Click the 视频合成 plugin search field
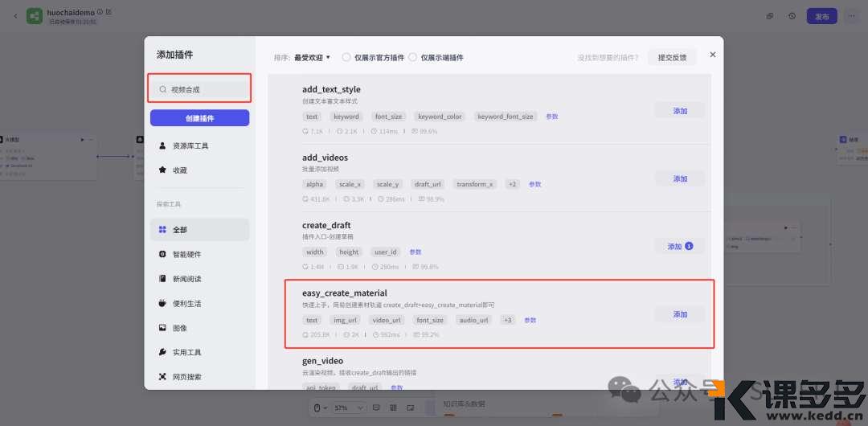The image size is (868, 426). [x=199, y=89]
